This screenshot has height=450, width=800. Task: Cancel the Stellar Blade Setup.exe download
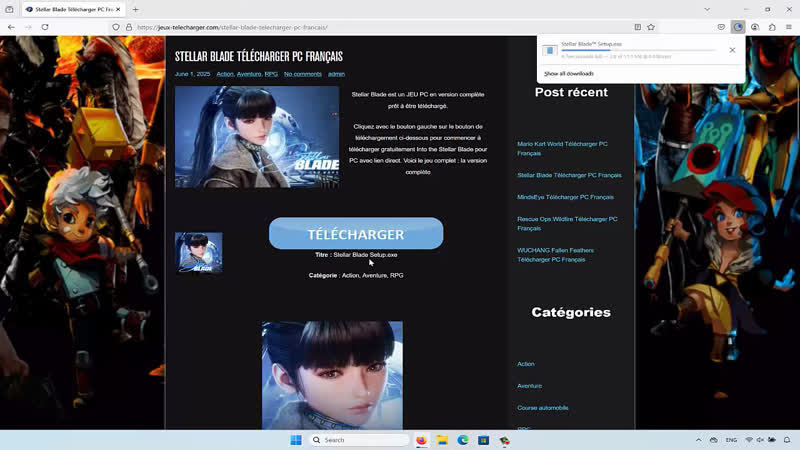coord(732,50)
